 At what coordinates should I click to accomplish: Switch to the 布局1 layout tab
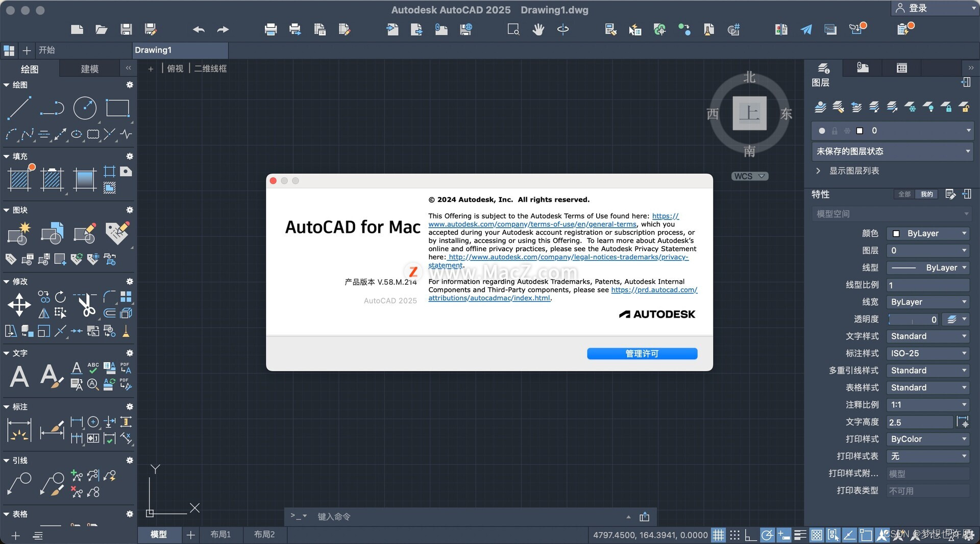(x=220, y=534)
